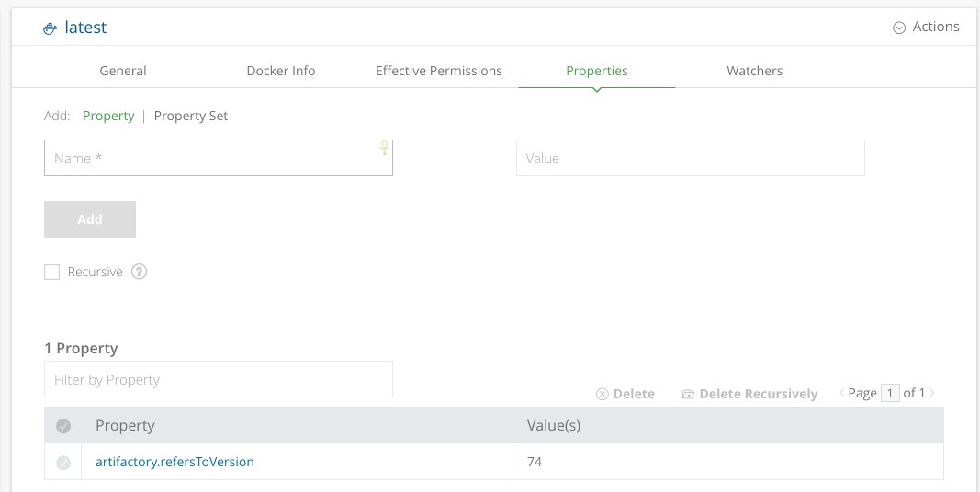
Task: Open the Effective Permissions tab
Action: [x=439, y=71]
